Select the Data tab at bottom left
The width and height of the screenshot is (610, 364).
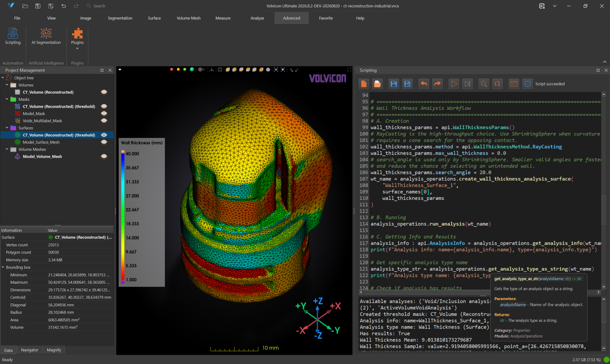(x=8, y=350)
